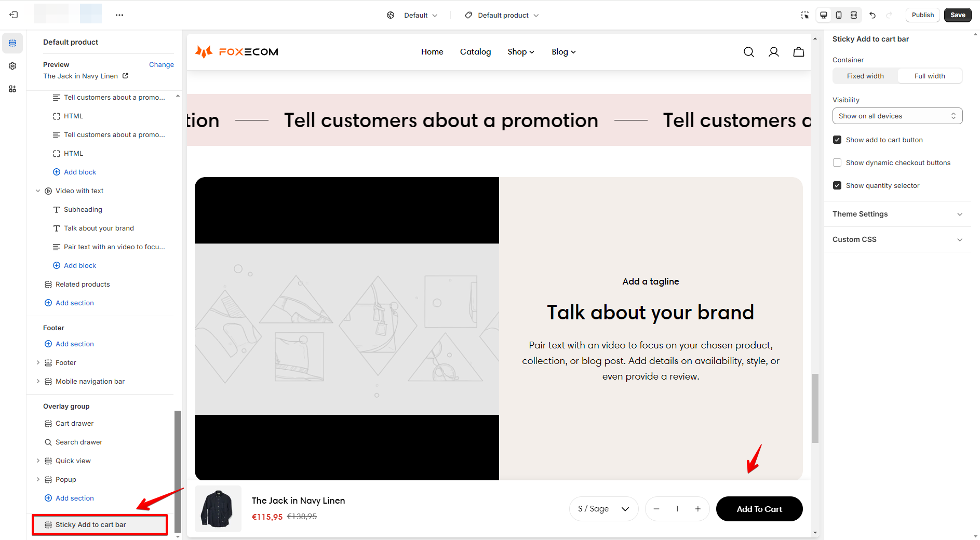Screen dimensions: 980x540
Task: Expand Theme Settings accordion
Action: (x=897, y=214)
